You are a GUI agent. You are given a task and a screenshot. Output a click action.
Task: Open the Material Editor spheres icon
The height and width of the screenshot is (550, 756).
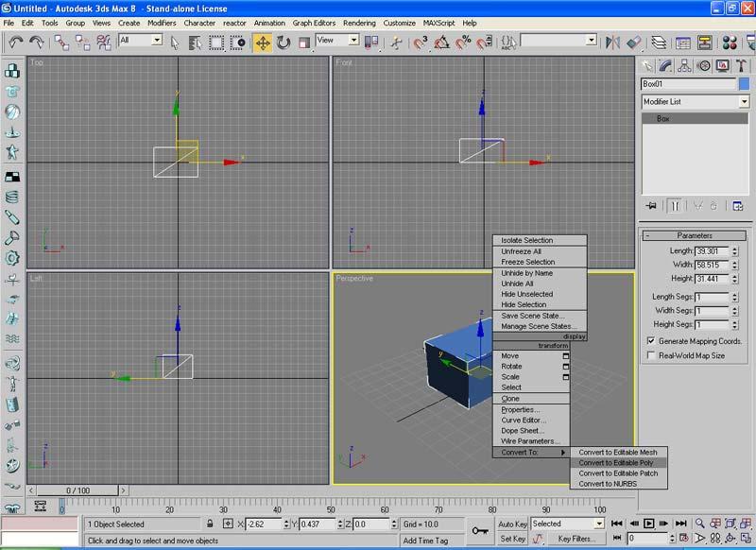point(730,43)
